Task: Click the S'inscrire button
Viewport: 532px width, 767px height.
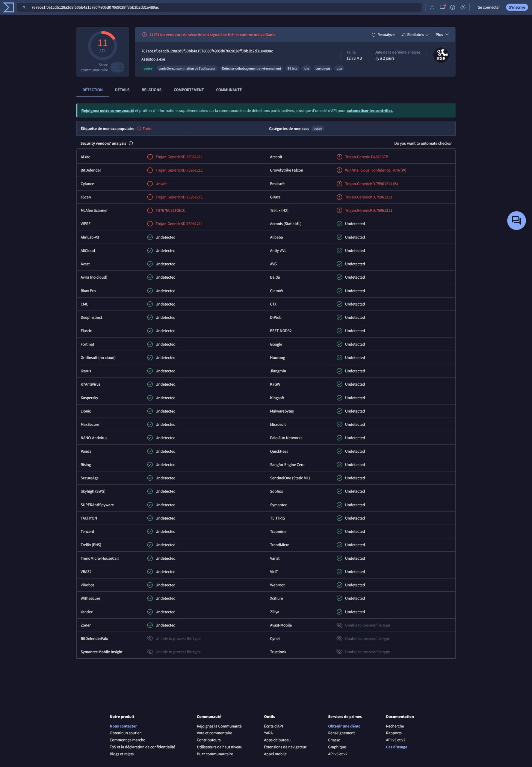Action: (x=516, y=7)
